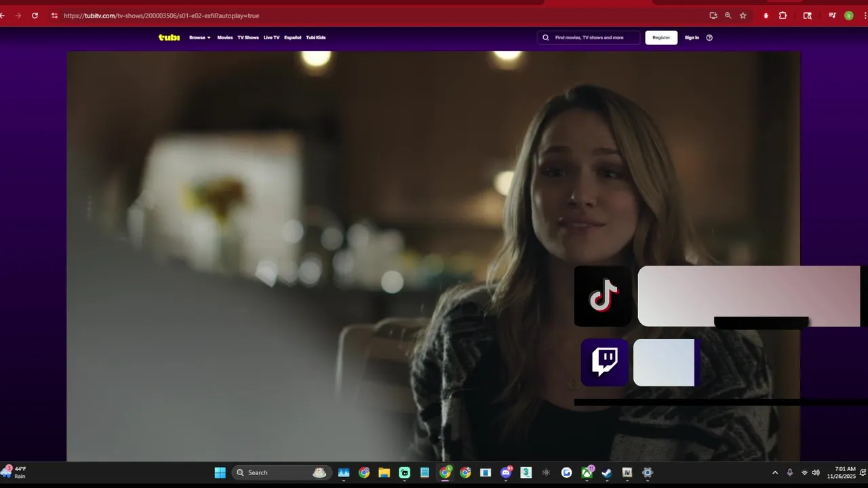Click the Twitch icon overlay
868x488 pixels.
604,363
